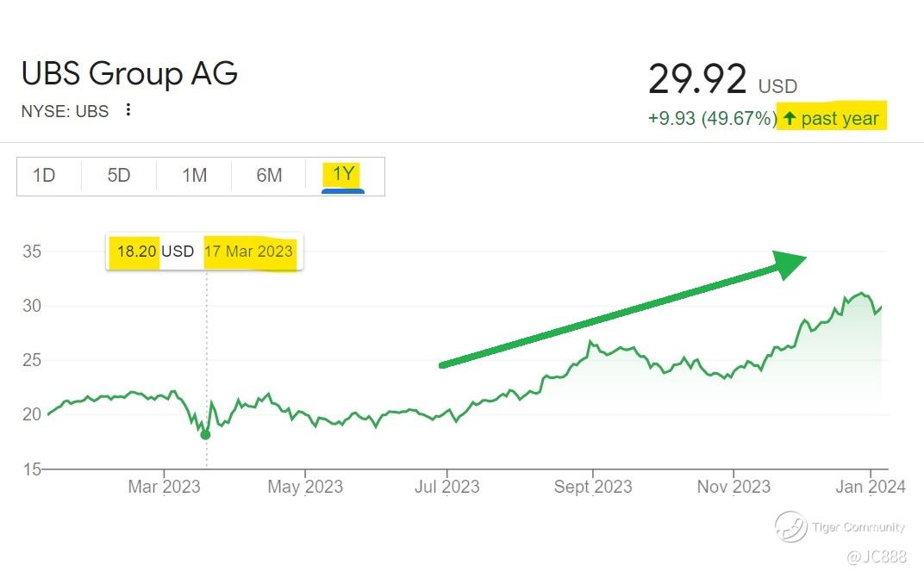
Task: Click the +9.93 (49.67%) change text
Action: (x=712, y=119)
